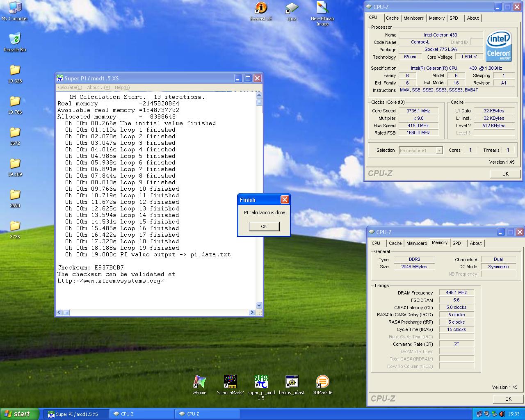525x420 pixels.
Task: Switch to second CPU-Z taskbar button
Action: coord(208,414)
